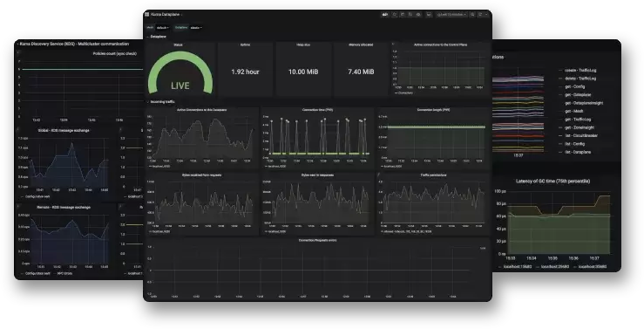Screen dimensions: 644x329
Task: Click the refresh dashboard icon
Action: point(480,14)
